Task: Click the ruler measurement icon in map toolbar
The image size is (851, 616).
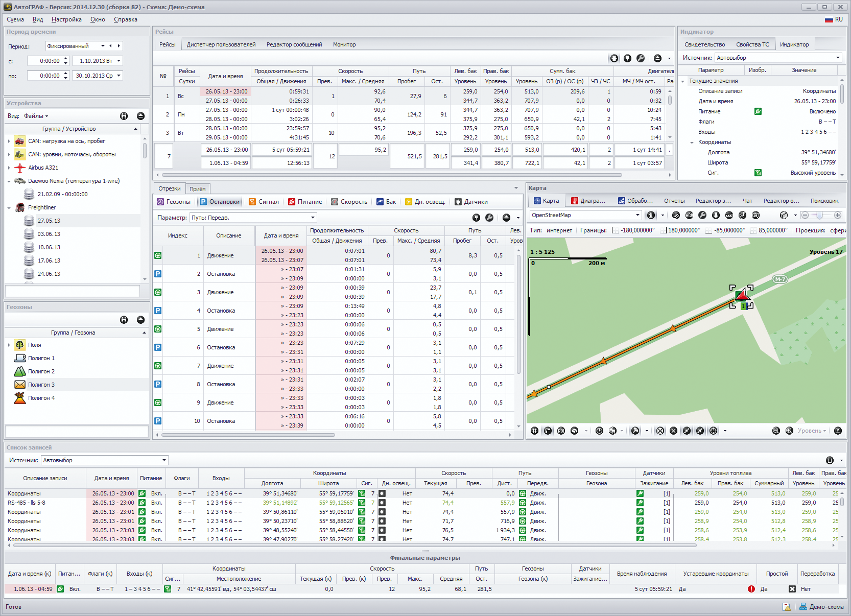Action: [729, 215]
